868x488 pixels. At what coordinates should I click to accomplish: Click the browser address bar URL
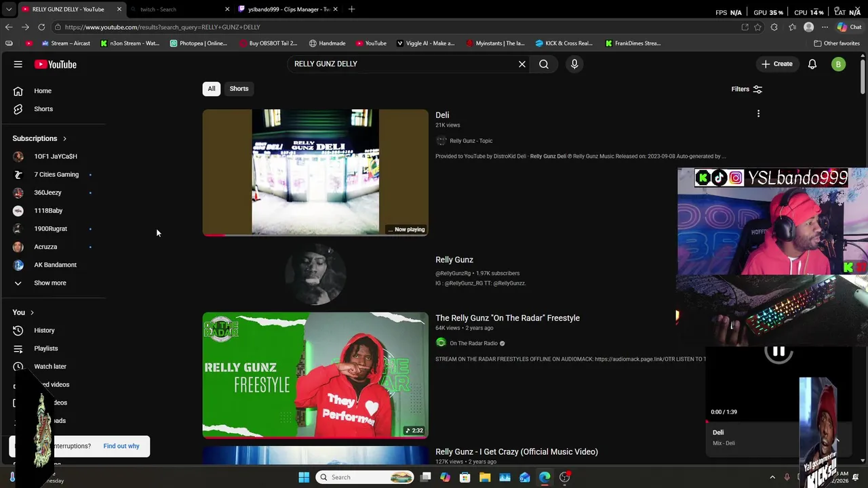coord(163,27)
